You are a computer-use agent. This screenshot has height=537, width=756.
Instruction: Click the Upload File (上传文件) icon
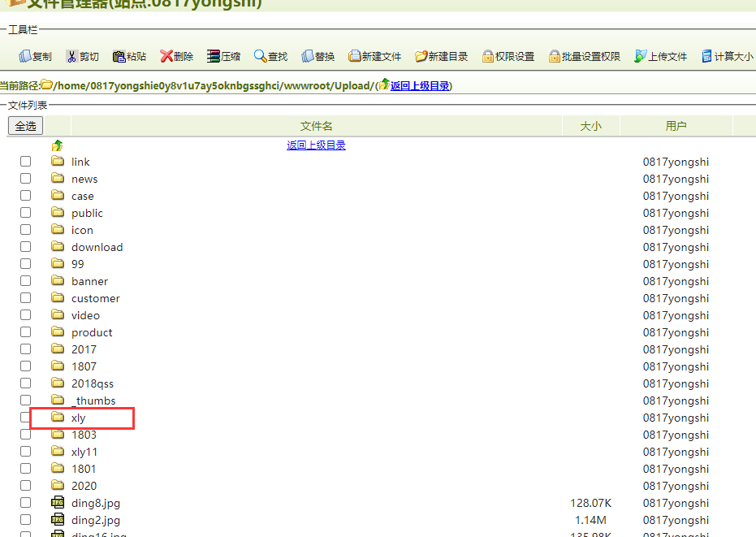[x=641, y=56]
